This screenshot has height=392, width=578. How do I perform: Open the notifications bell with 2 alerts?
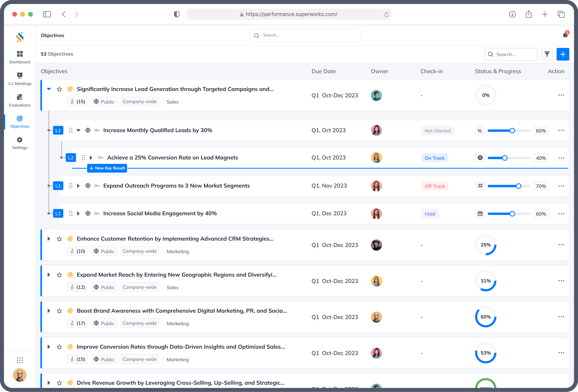click(x=565, y=35)
